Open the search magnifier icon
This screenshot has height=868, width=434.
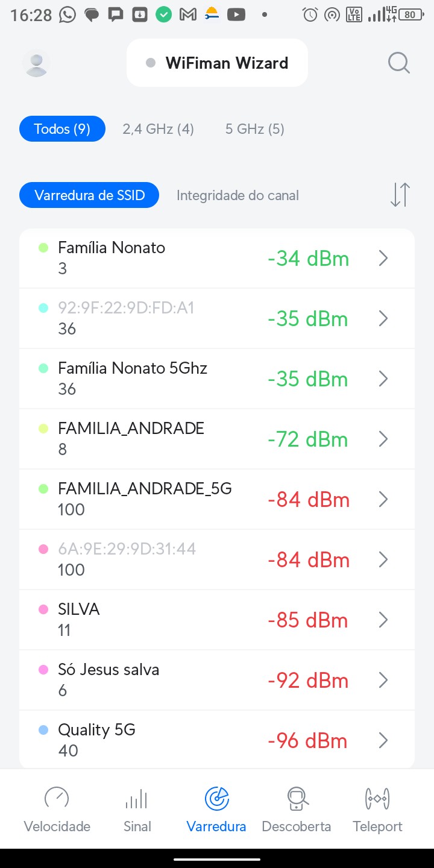(398, 62)
